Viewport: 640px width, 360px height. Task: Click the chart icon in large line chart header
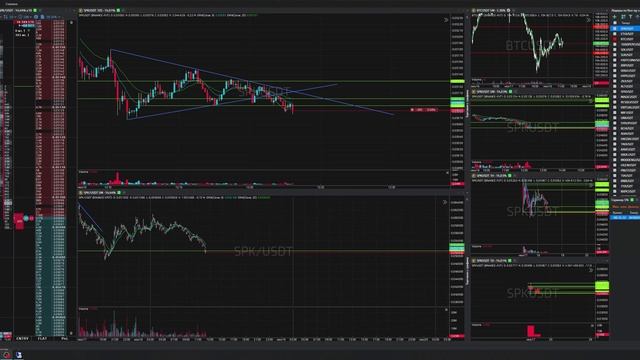click(81, 193)
